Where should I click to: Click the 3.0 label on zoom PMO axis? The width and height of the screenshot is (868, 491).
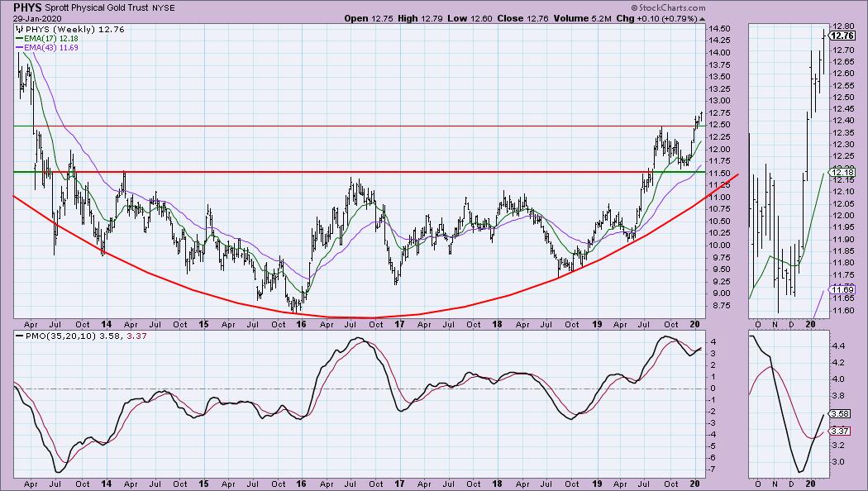[837, 462]
